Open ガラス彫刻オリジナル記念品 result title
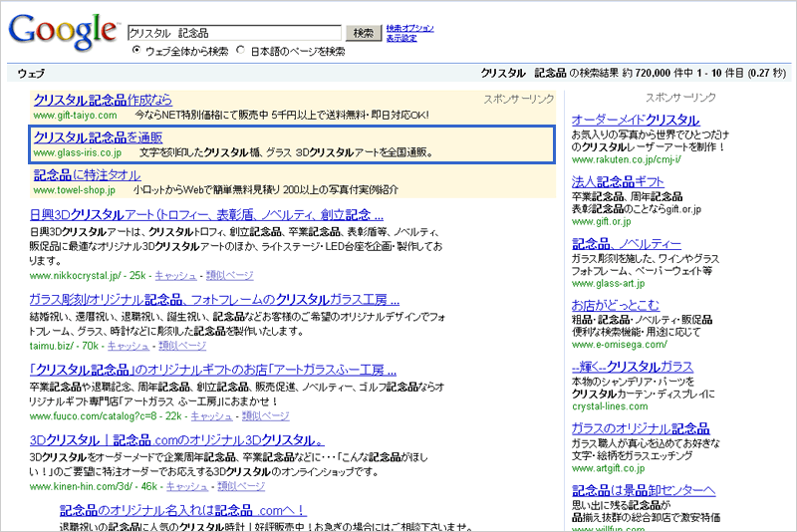Screen dimensions: 797x532 (214, 298)
